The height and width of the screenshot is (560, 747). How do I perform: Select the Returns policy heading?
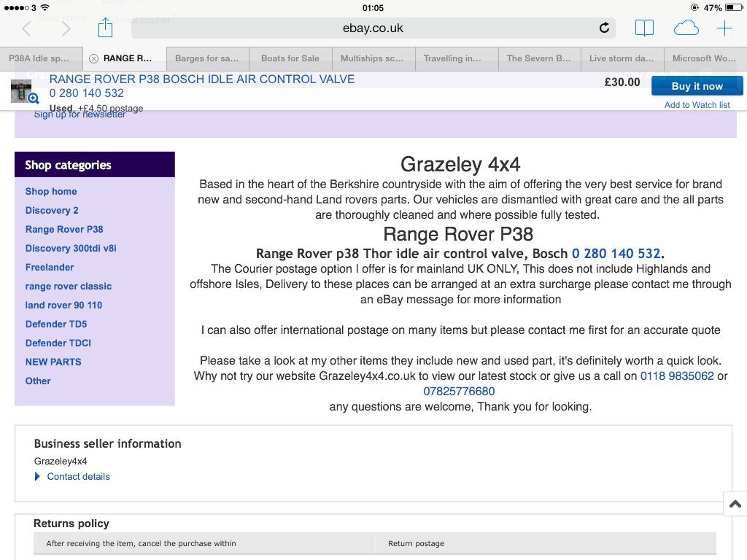click(x=71, y=524)
